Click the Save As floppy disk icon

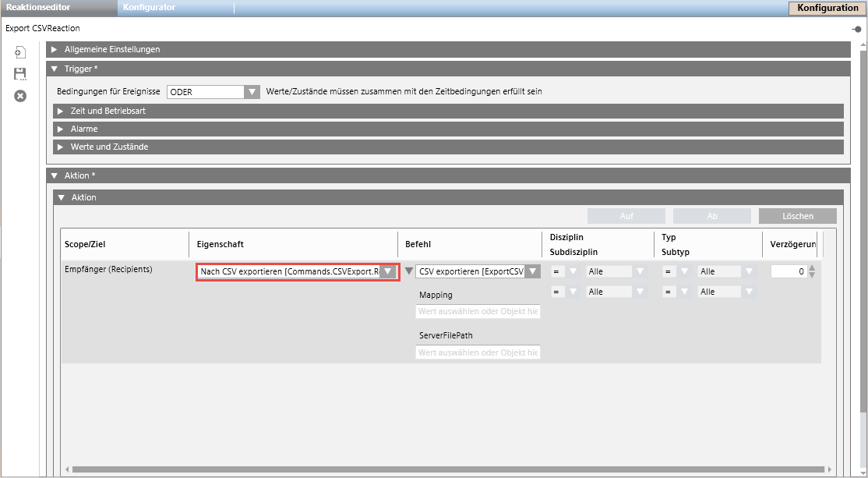[20, 74]
